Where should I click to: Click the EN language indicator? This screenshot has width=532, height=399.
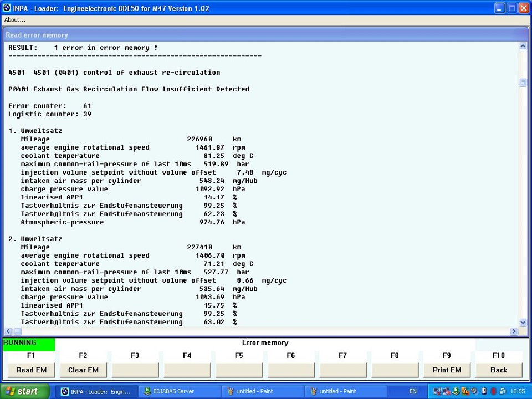point(413,391)
